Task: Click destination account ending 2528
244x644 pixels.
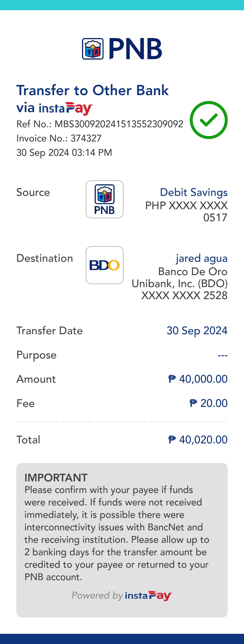Action: pos(184,296)
